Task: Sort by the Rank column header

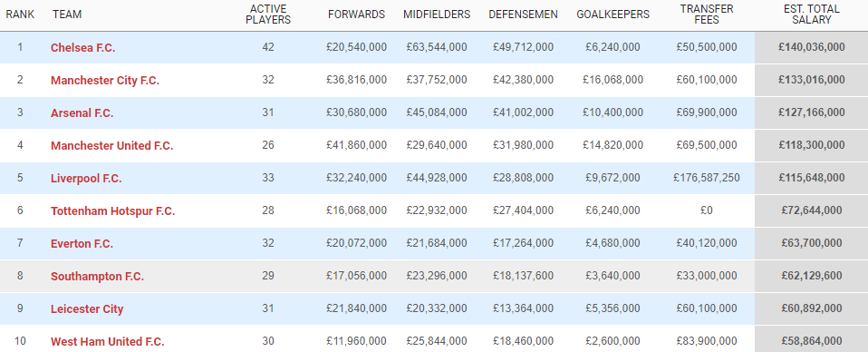Action: click(x=21, y=15)
